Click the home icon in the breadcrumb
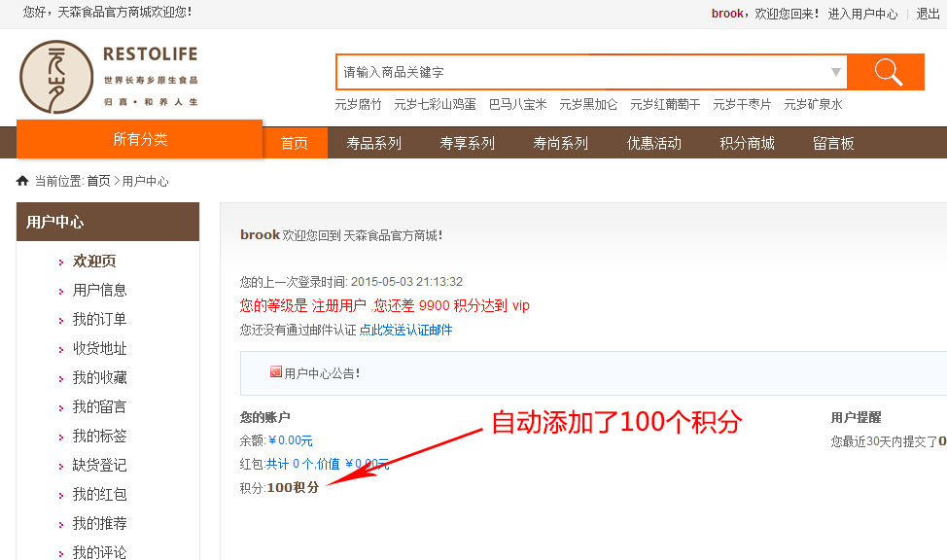Screen dimensions: 947x560 click(21, 179)
